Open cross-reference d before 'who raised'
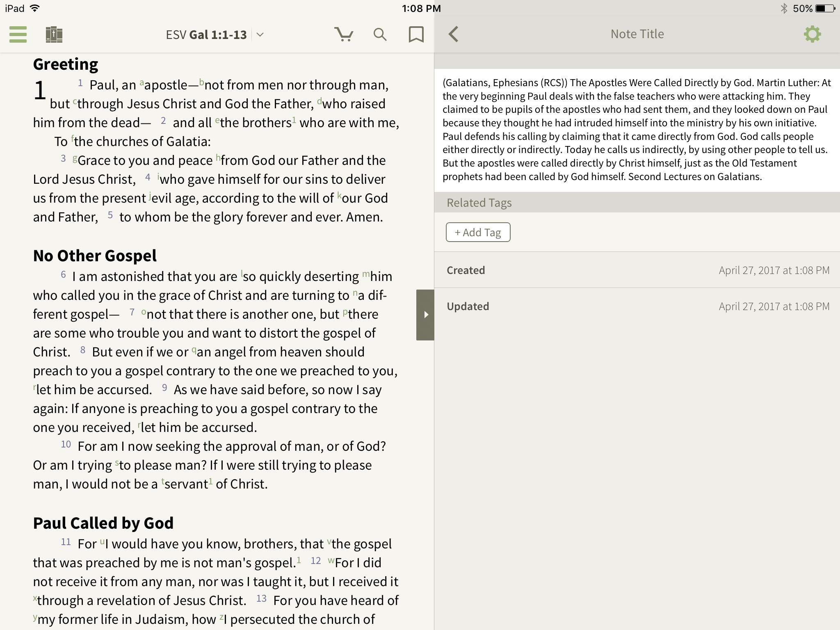The height and width of the screenshot is (630, 840). pos(320,100)
